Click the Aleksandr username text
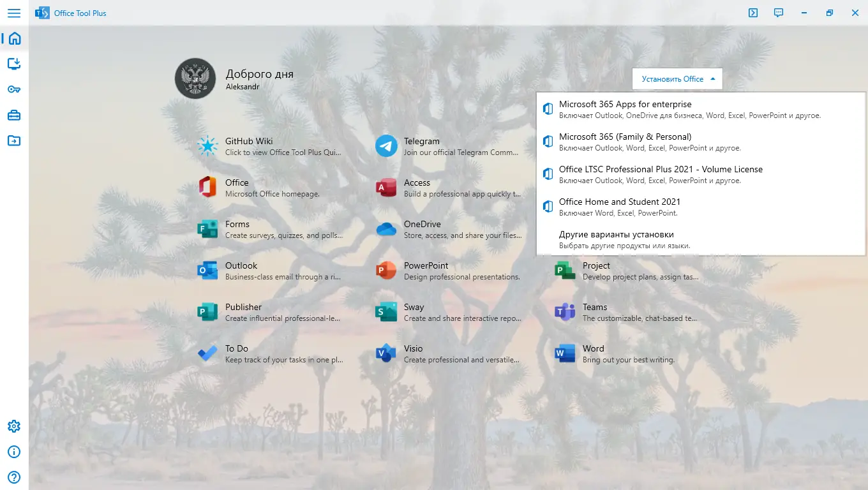The width and height of the screenshot is (868, 490). [243, 87]
